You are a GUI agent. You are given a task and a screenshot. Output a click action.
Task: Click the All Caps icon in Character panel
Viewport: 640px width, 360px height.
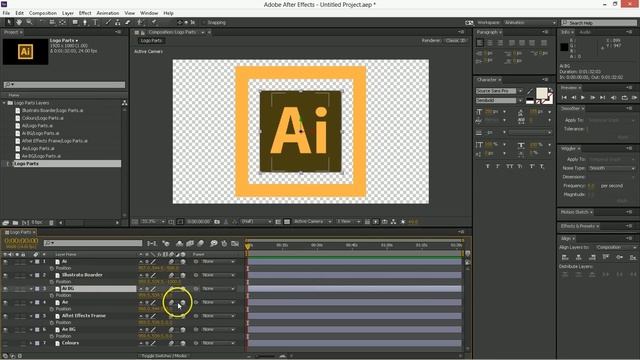[509, 166]
